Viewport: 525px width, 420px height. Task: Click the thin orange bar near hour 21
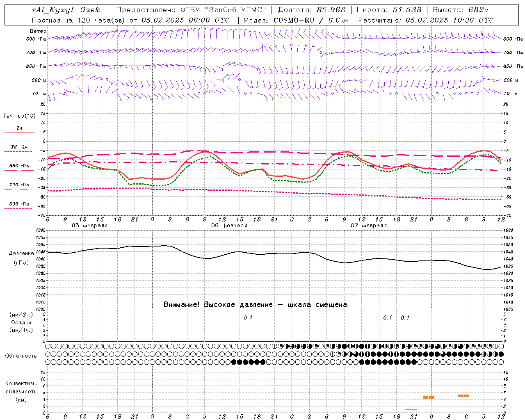point(411,409)
